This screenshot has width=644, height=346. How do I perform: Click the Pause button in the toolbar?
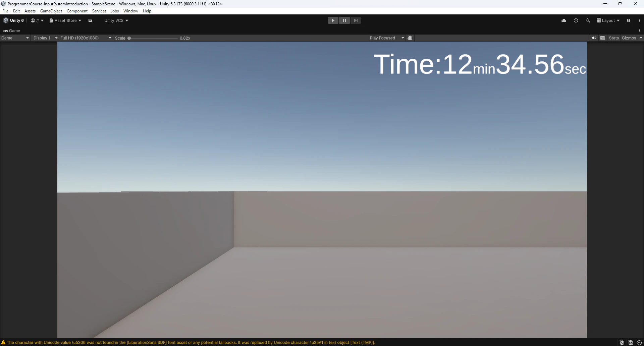point(344,20)
